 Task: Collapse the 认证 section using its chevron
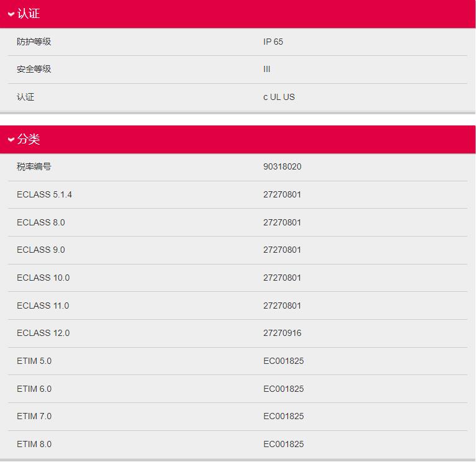point(11,14)
